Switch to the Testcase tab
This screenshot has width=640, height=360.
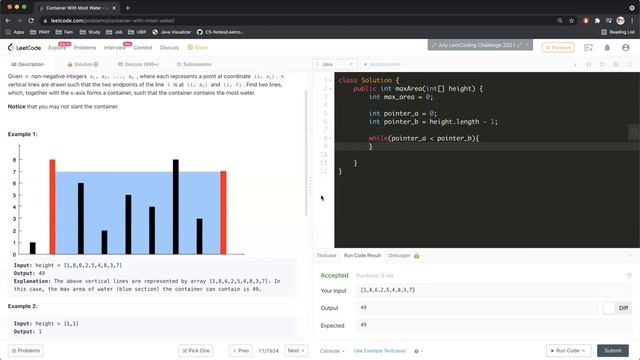click(326, 256)
